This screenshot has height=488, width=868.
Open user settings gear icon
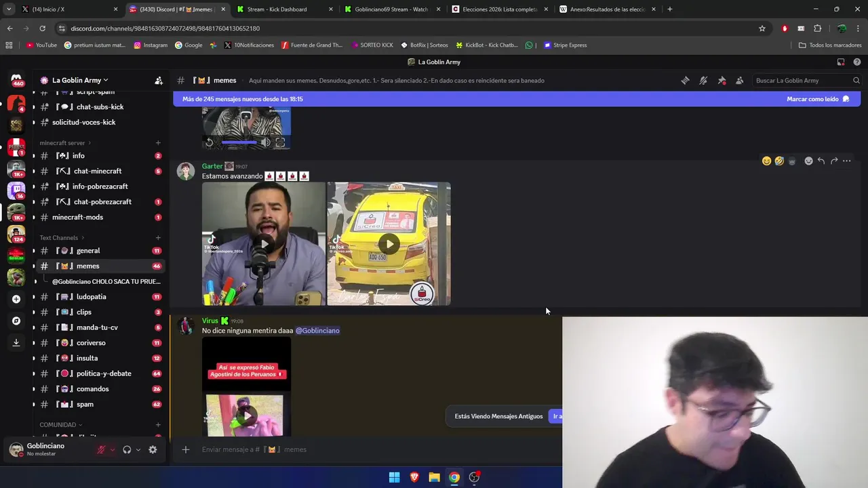tap(153, 449)
